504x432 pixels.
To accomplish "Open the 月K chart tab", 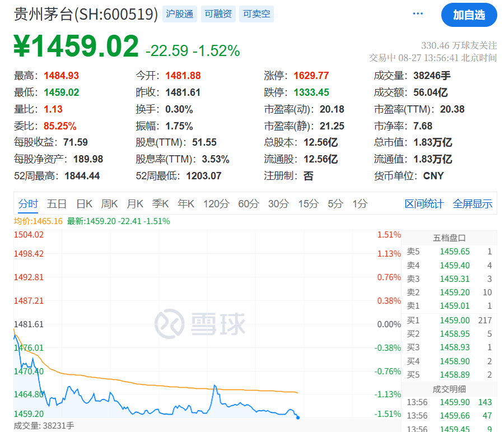I will [x=135, y=203].
